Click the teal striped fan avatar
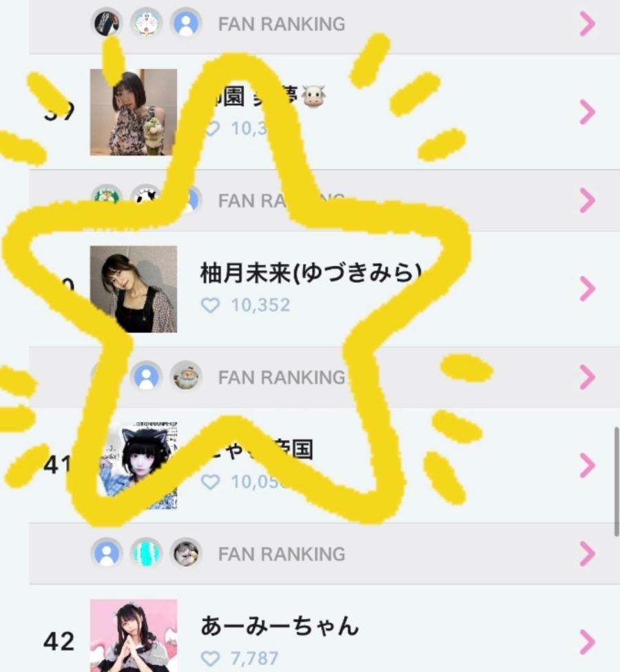 pyautogui.click(x=146, y=554)
